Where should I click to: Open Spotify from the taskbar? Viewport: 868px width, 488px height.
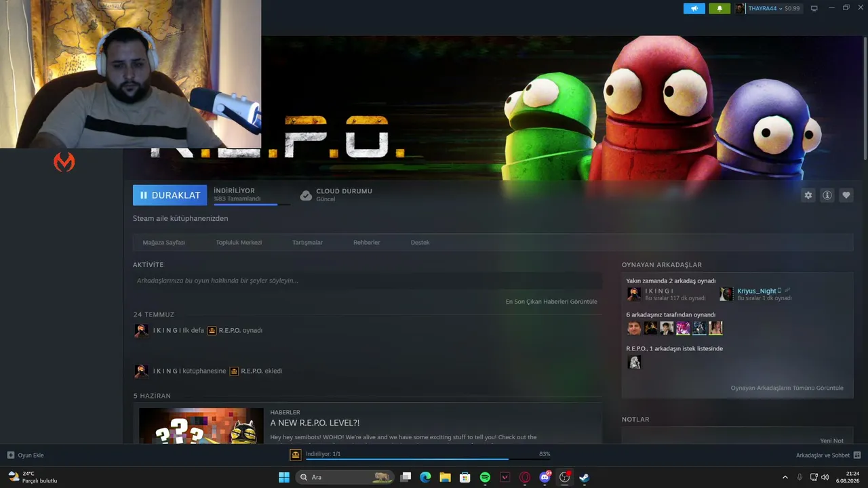(485, 477)
